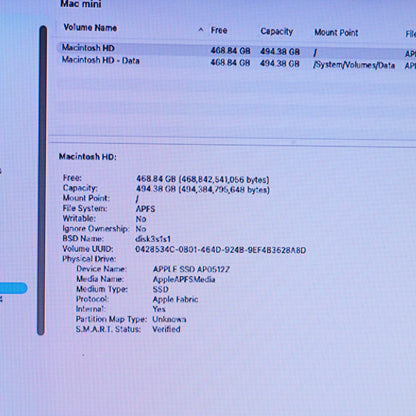Click the Capacity value with 494,384,795,648 bytes
Screen dimensions: 416x416
click(x=203, y=189)
